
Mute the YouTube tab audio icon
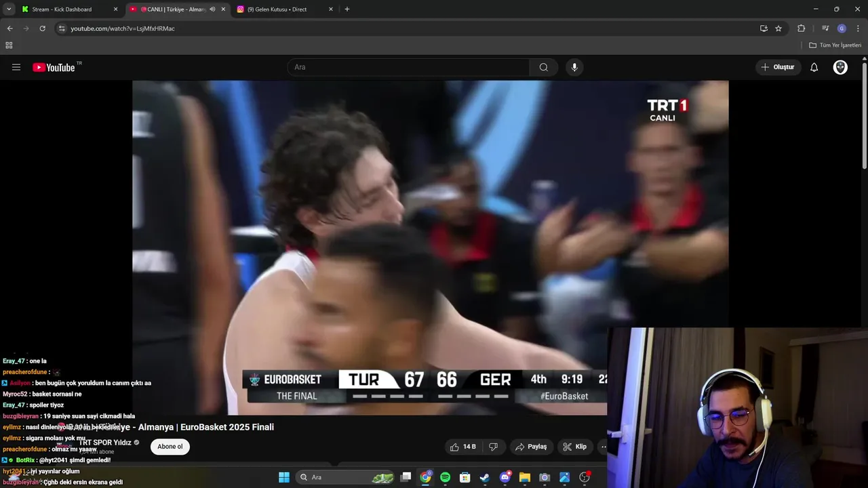pos(212,9)
